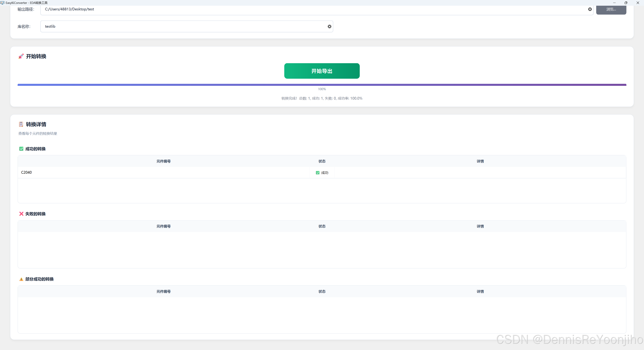Clear the output path field

(590, 9)
